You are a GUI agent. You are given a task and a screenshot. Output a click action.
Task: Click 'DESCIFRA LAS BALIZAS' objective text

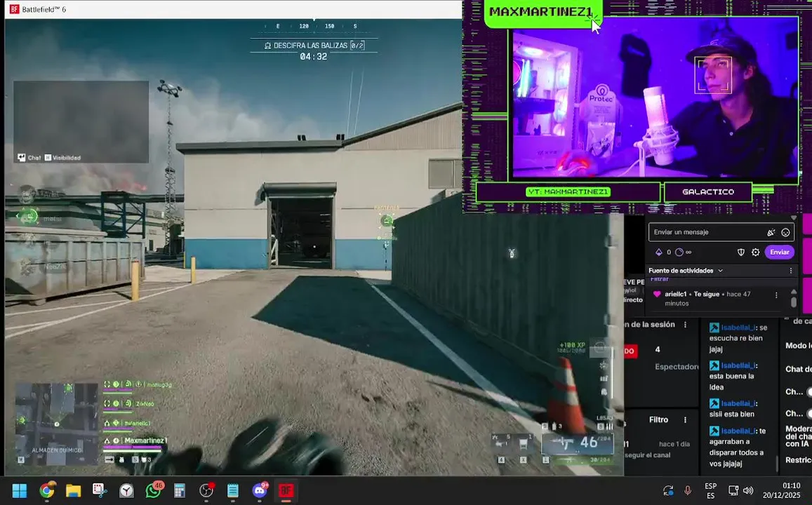click(x=310, y=46)
